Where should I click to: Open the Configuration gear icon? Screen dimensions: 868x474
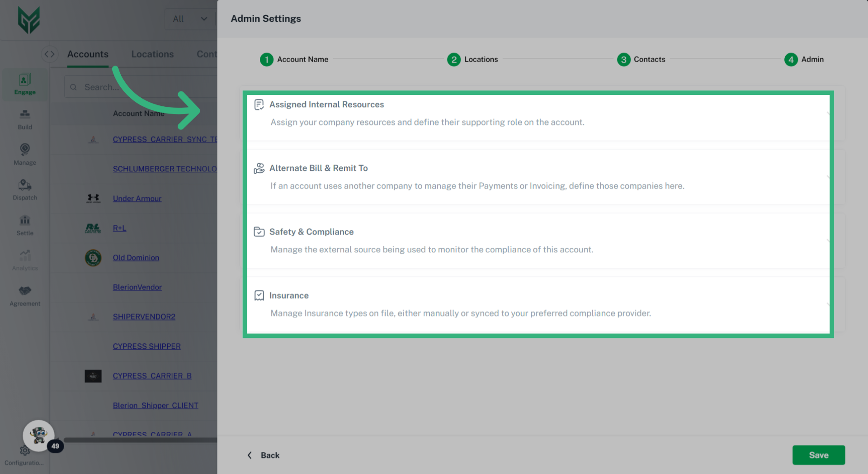point(24,450)
